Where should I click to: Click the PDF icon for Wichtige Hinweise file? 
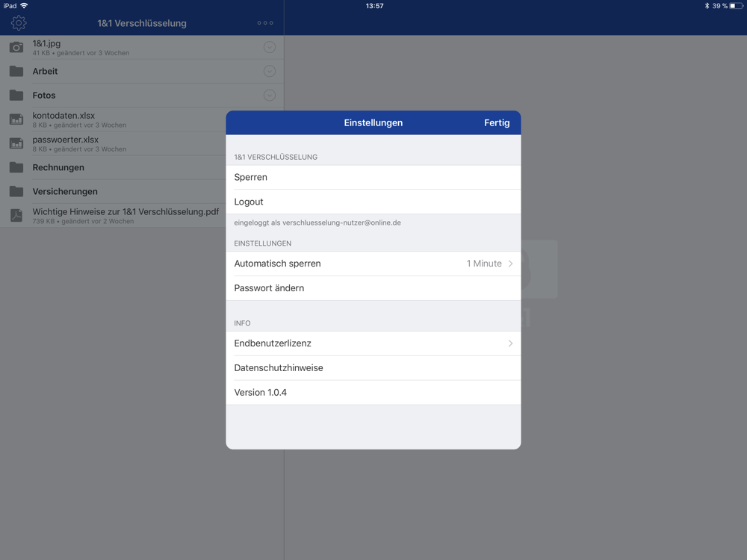(x=16, y=215)
